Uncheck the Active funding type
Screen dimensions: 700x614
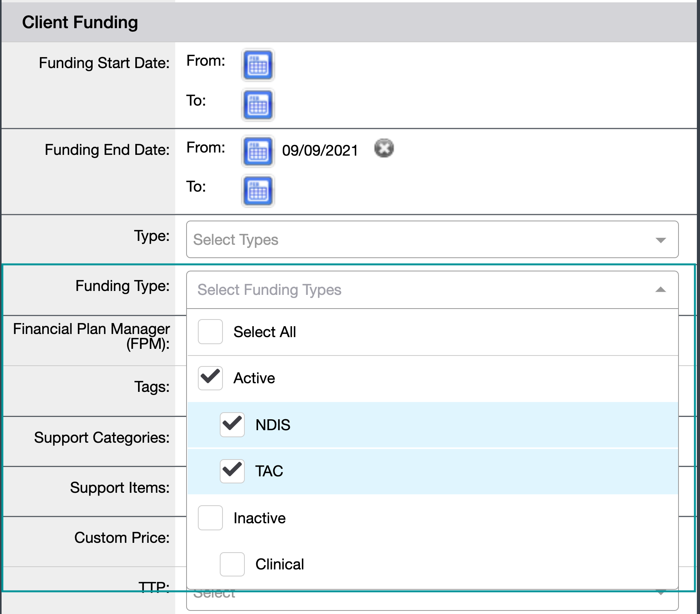coord(210,378)
